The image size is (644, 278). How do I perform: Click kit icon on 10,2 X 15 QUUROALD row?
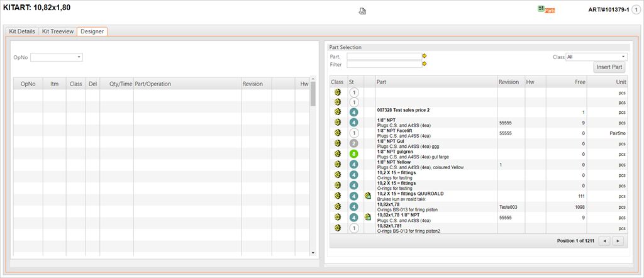click(368, 196)
